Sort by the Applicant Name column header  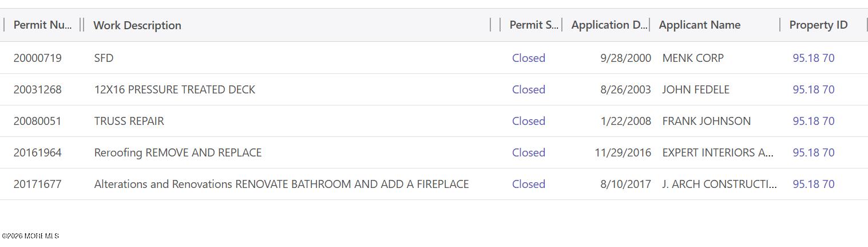pyautogui.click(x=699, y=25)
